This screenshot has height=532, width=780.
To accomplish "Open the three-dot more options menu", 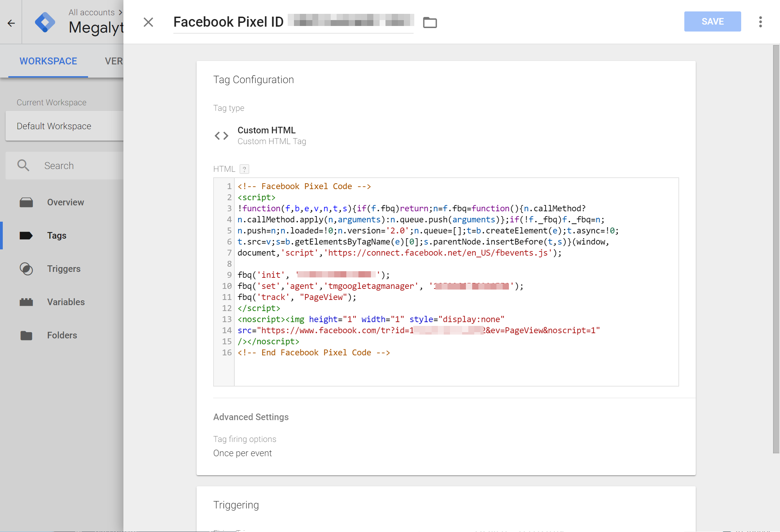I will tap(760, 22).
